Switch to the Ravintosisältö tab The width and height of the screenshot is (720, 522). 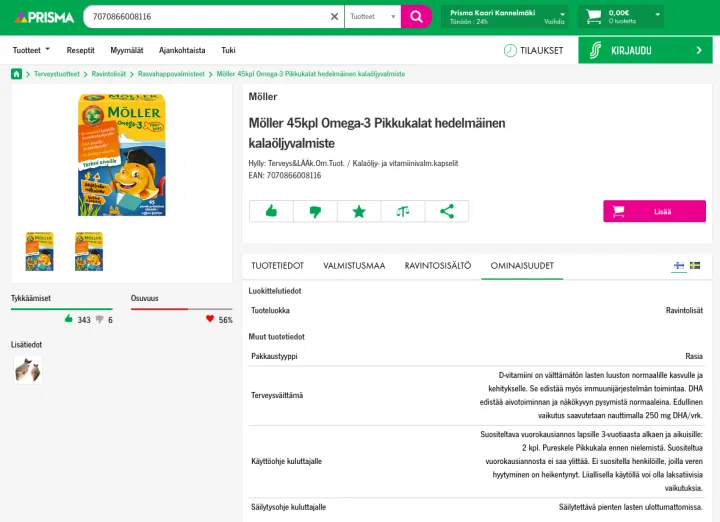tap(437, 266)
